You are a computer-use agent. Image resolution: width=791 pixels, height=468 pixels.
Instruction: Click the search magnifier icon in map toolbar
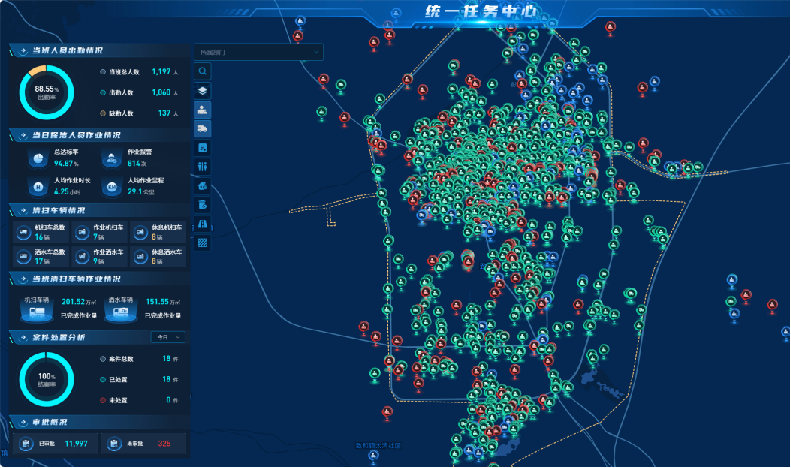click(203, 72)
